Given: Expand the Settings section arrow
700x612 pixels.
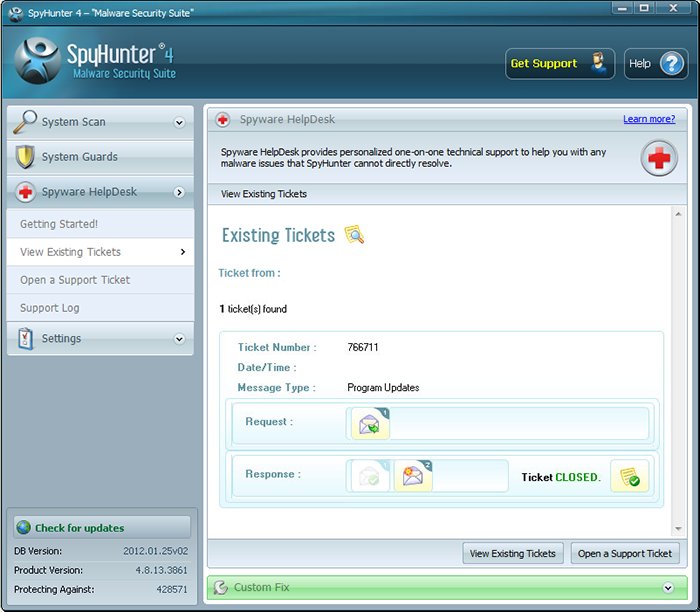Looking at the screenshot, I should (x=180, y=339).
